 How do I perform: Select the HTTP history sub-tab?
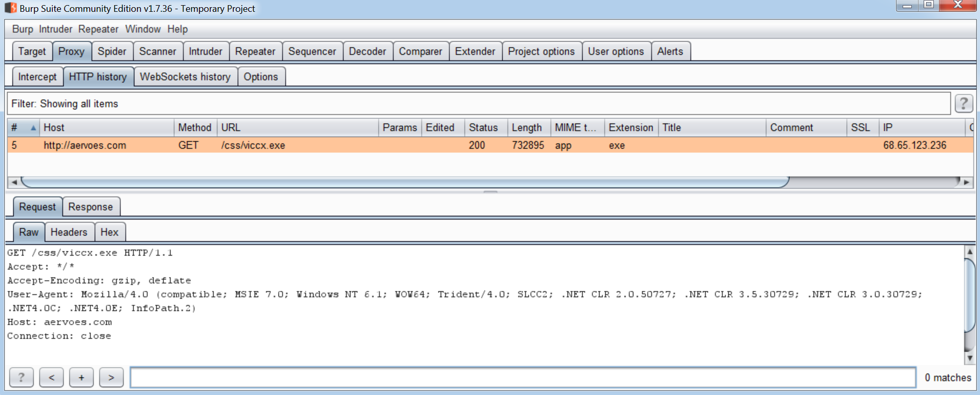[x=98, y=77]
